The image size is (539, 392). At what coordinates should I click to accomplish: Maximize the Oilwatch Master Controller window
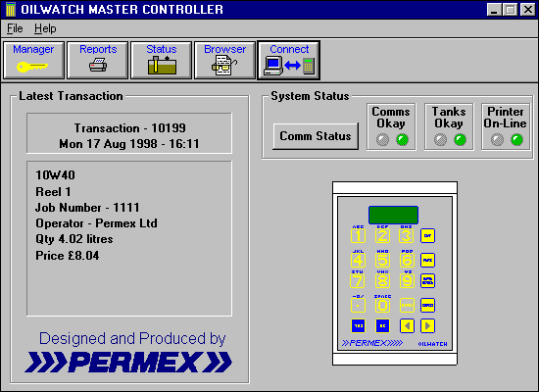[x=510, y=9]
